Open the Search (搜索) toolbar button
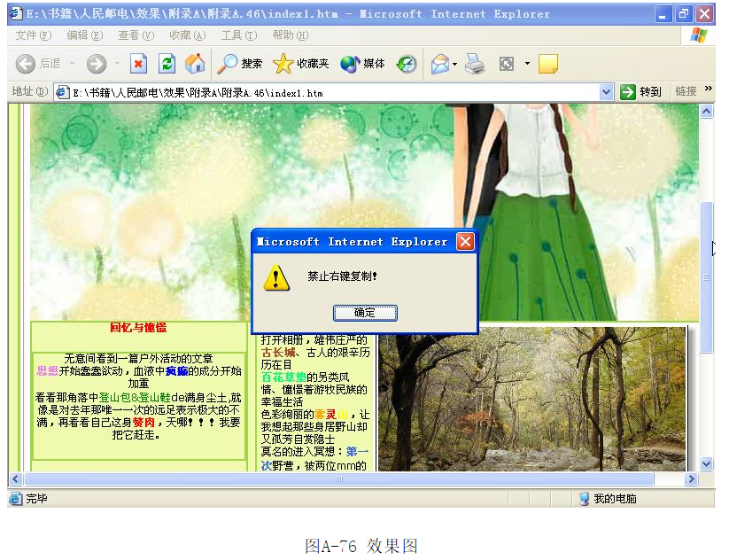The image size is (729, 560). pyautogui.click(x=240, y=64)
